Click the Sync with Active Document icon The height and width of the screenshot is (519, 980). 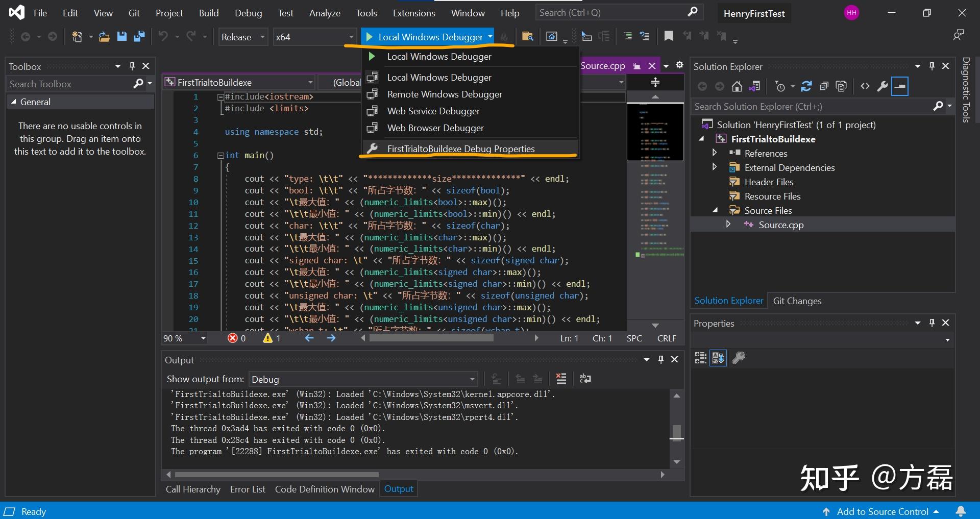[806, 87]
